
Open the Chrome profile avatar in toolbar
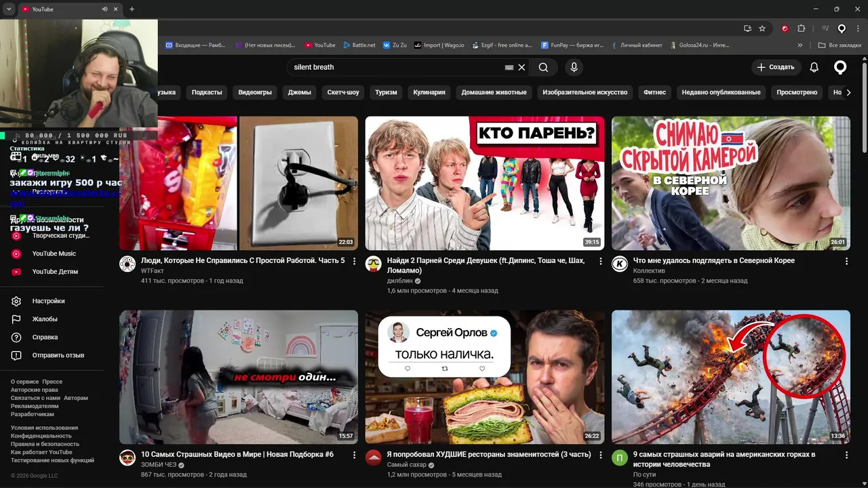[842, 28]
